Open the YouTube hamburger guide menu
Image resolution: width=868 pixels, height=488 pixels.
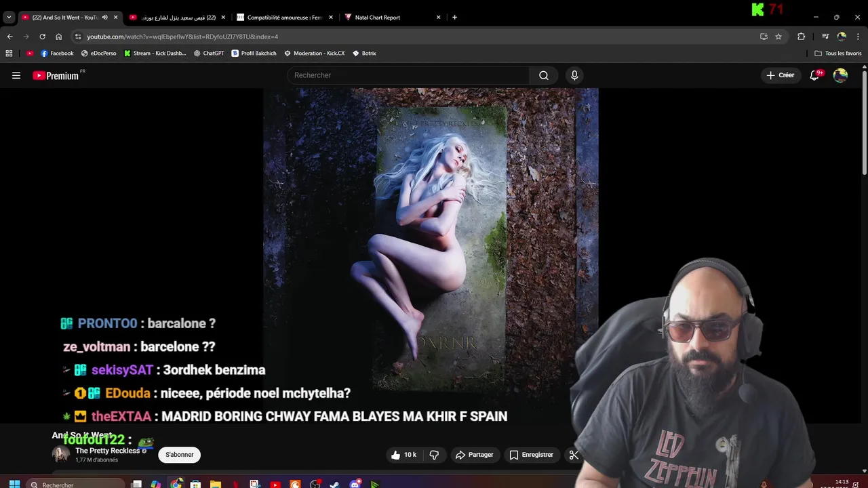click(x=16, y=76)
